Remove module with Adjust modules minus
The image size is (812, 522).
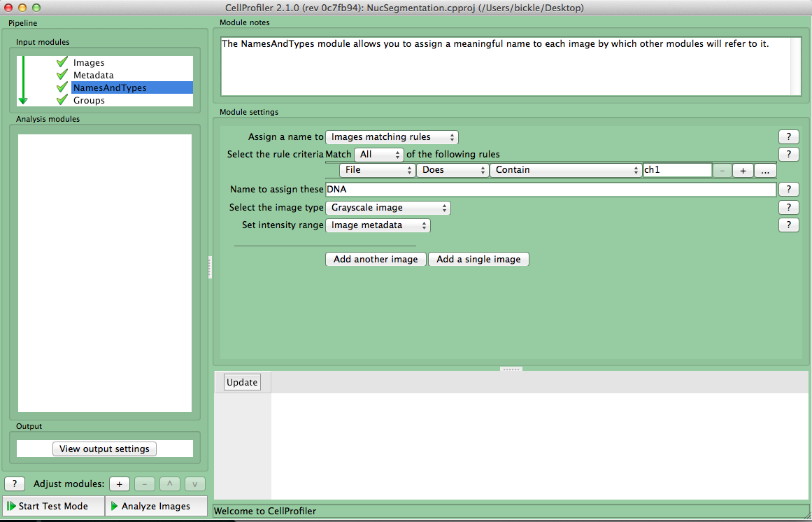pyautogui.click(x=145, y=484)
